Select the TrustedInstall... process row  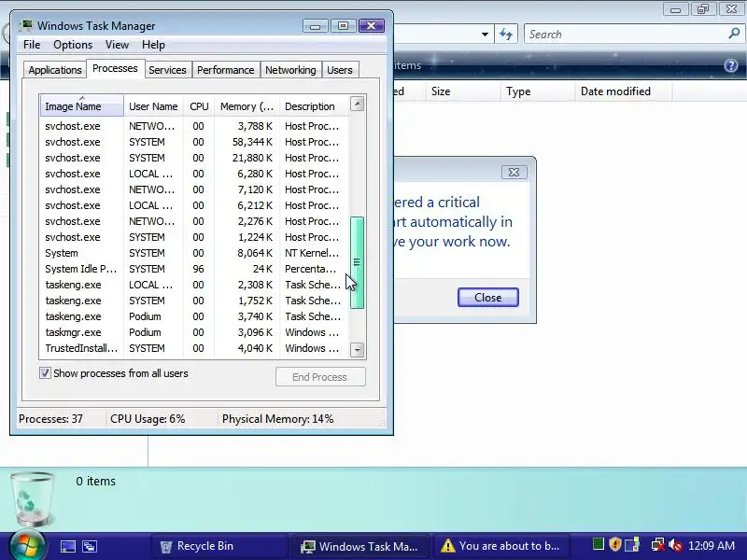pos(194,348)
